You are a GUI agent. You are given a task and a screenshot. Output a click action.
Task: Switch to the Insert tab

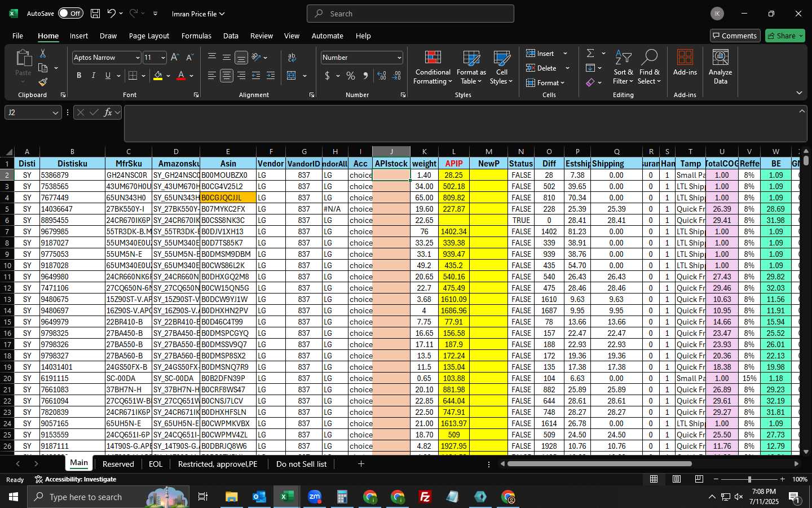79,36
